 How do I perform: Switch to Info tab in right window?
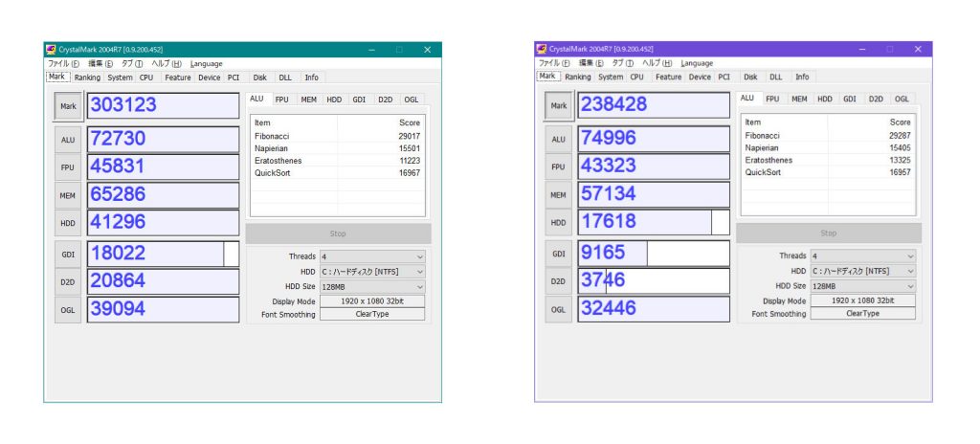click(802, 77)
